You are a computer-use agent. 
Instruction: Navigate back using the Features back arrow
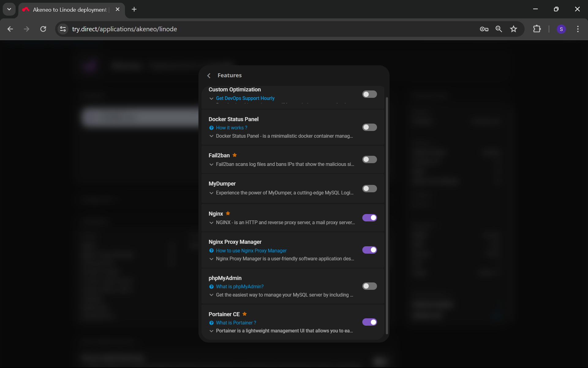(209, 75)
